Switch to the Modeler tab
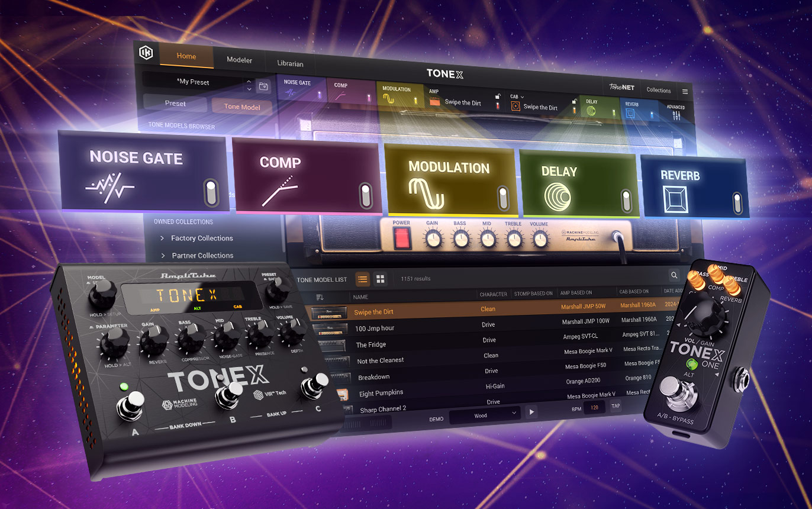The height and width of the screenshot is (509, 812). click(239, 60)
